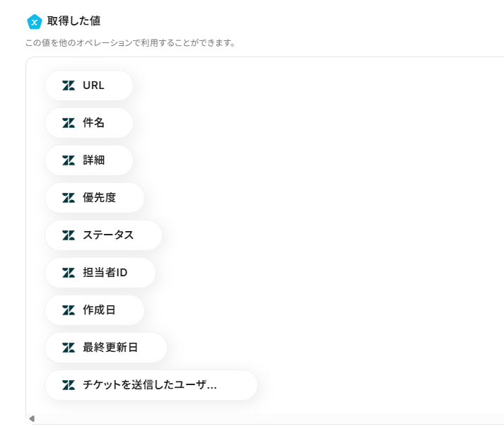The image size is (504, 448).
Task: Click the Zendesk icon beside 最終更新日
Action: pyautogui.click(x=69, y=348)
